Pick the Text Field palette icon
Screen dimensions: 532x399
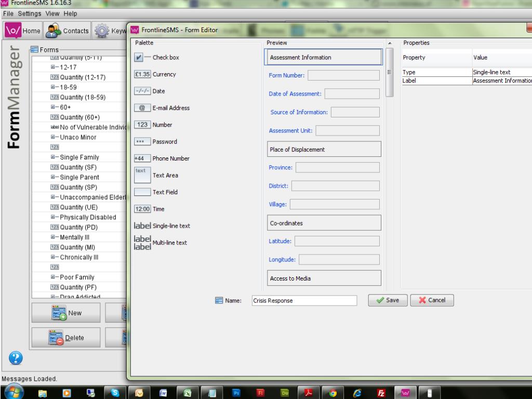142,192
